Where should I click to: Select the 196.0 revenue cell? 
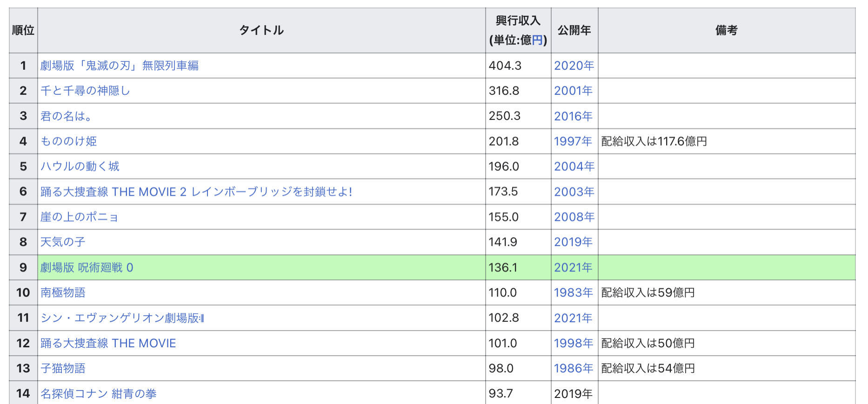click(518, 166)
